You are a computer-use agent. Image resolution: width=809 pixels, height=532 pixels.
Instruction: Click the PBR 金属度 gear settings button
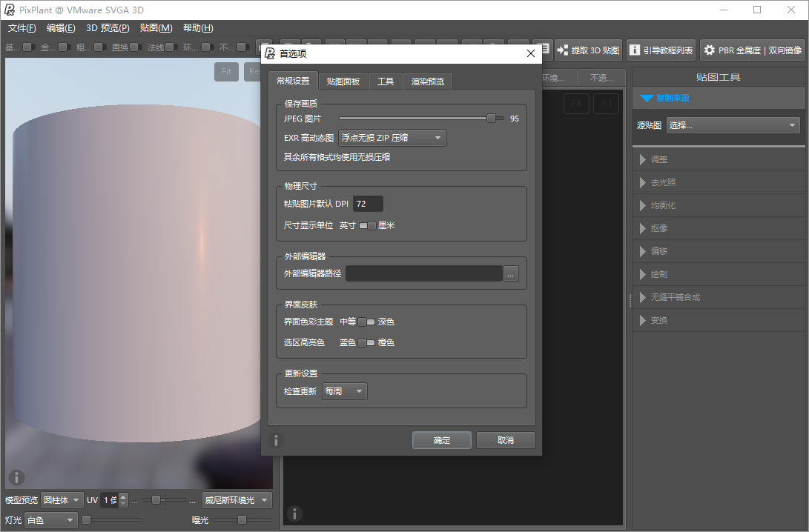pos(753,50)
